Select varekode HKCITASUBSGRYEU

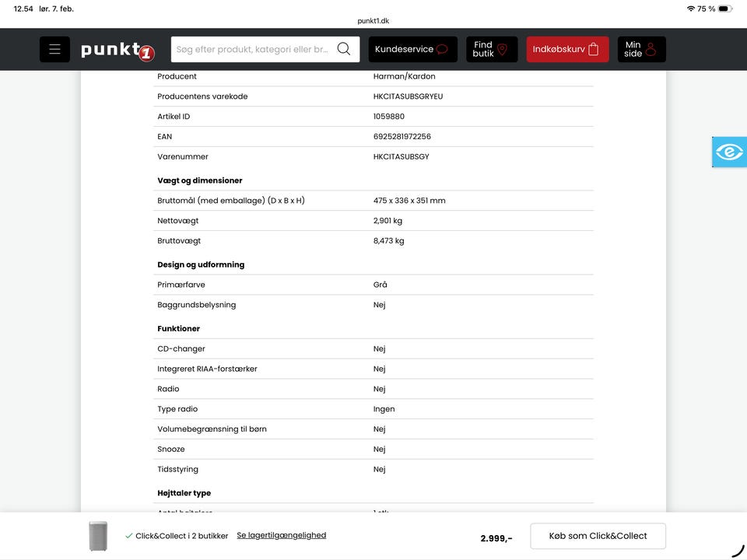pos(408,96)
